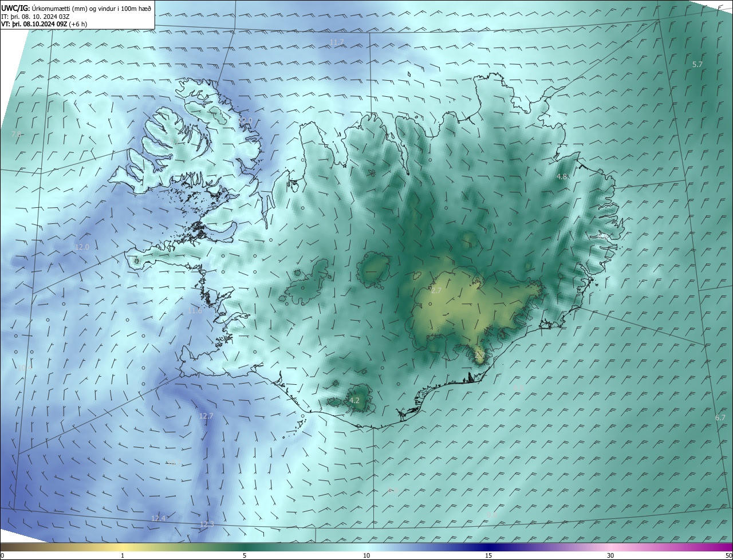Click the color scale tick label 10
The image size is (733, 560).
point(366,555)
